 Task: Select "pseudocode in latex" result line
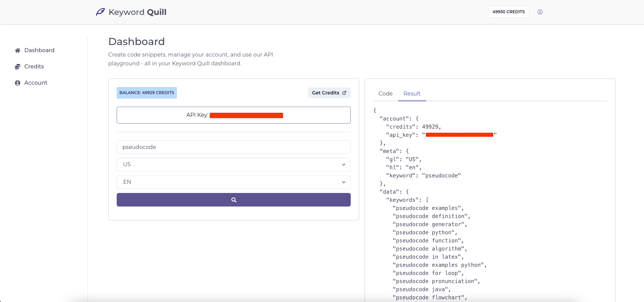(x=428, y=257)
